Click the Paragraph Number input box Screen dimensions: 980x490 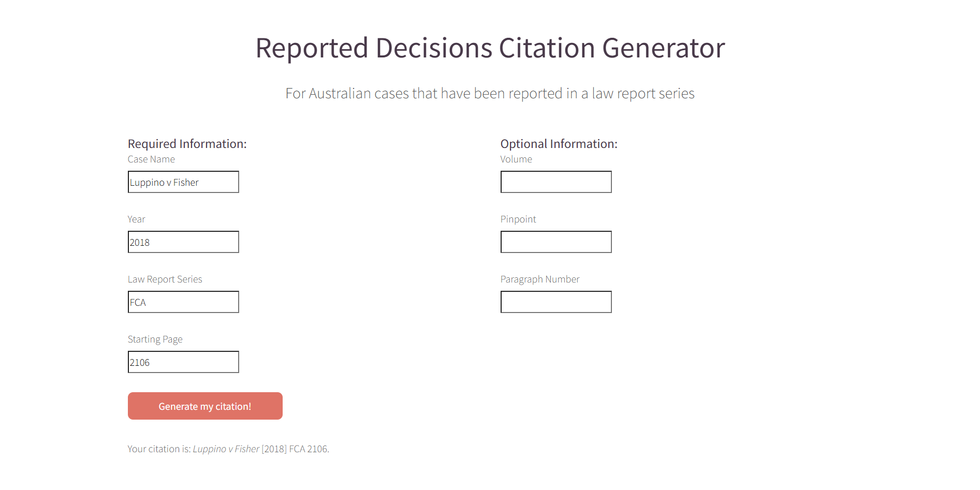pos(555,302)
